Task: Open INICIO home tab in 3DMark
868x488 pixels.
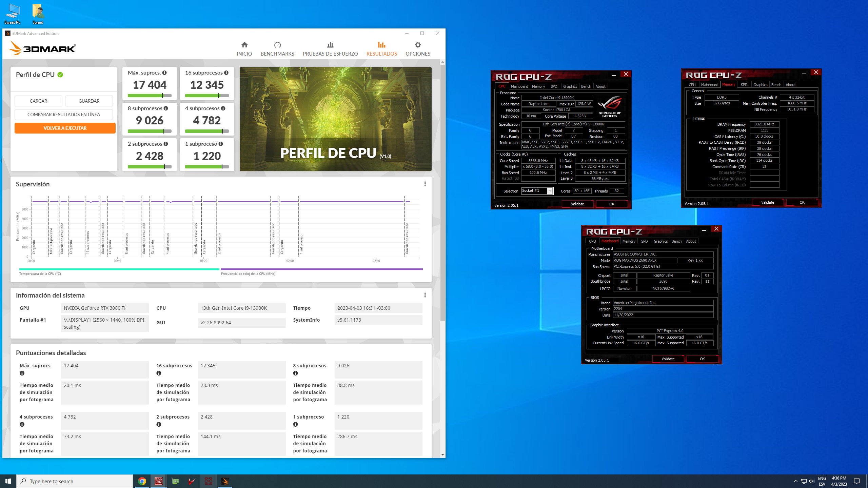Action: (x=244, y=49)
